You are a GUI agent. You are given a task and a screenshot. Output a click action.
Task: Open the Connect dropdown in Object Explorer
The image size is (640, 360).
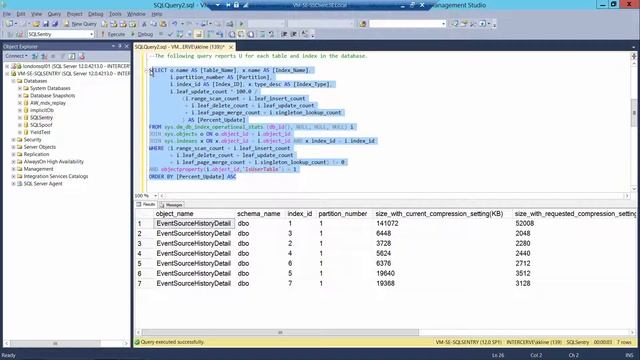coord(16,56)
